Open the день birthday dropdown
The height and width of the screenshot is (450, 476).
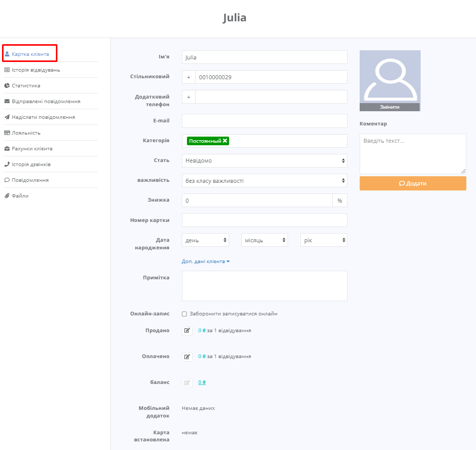[x=205, y=240]
